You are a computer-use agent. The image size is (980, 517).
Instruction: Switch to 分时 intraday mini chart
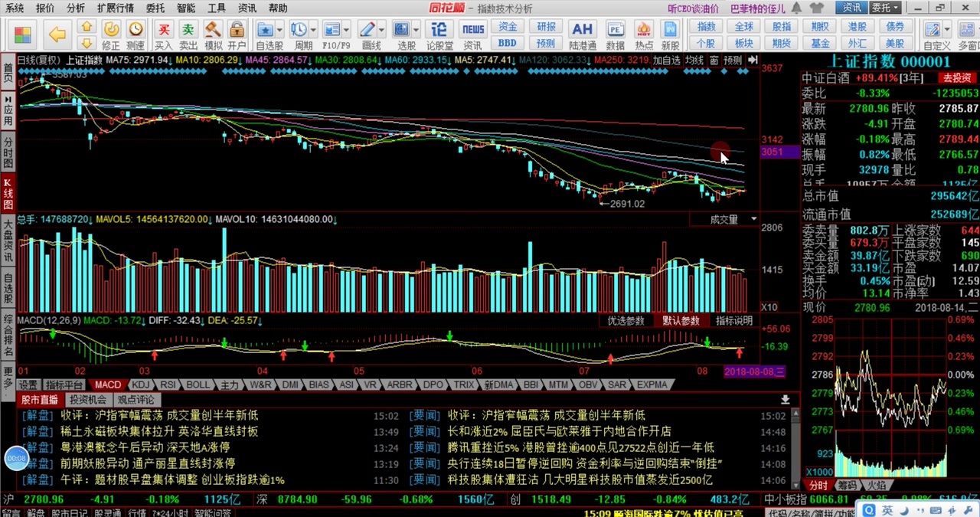point(818,485)
